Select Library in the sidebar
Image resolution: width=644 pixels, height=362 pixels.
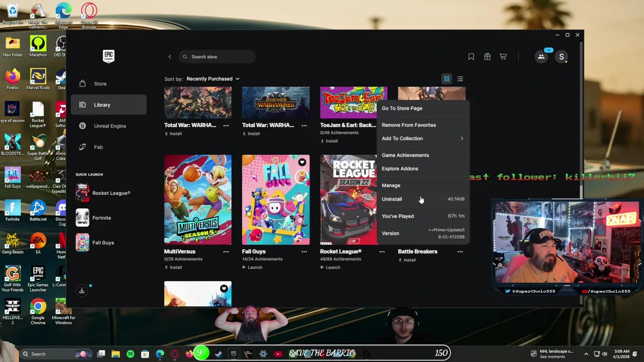pyautogui.click(x=109, y=105)
